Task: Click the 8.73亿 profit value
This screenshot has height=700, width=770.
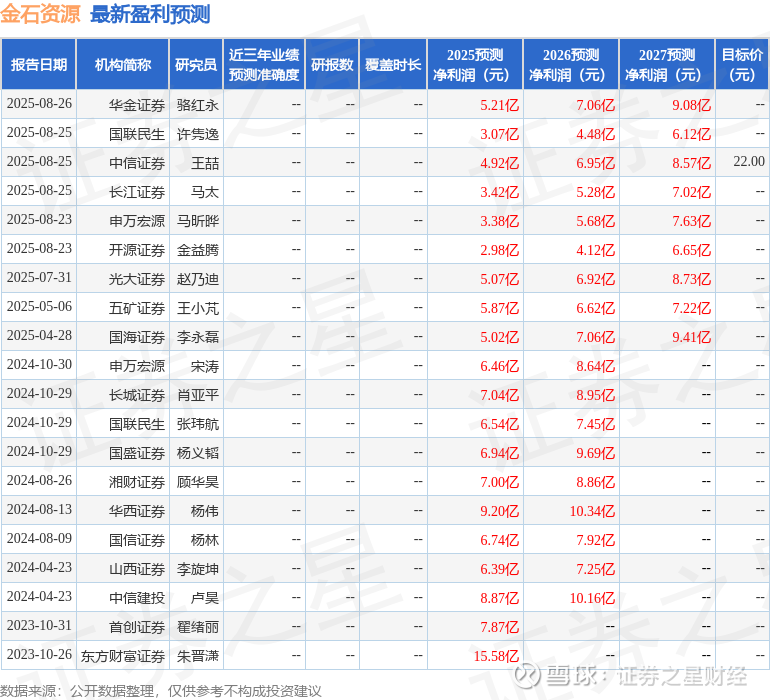Action: 691,279
